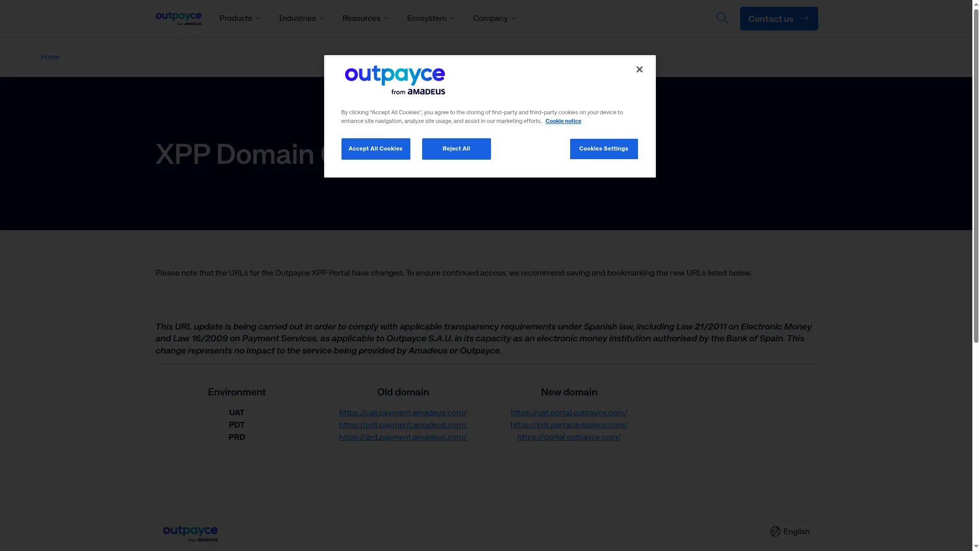980x551 pixels.
Task: Click Reject All cookies button
Action: click(x=456, y=149)
